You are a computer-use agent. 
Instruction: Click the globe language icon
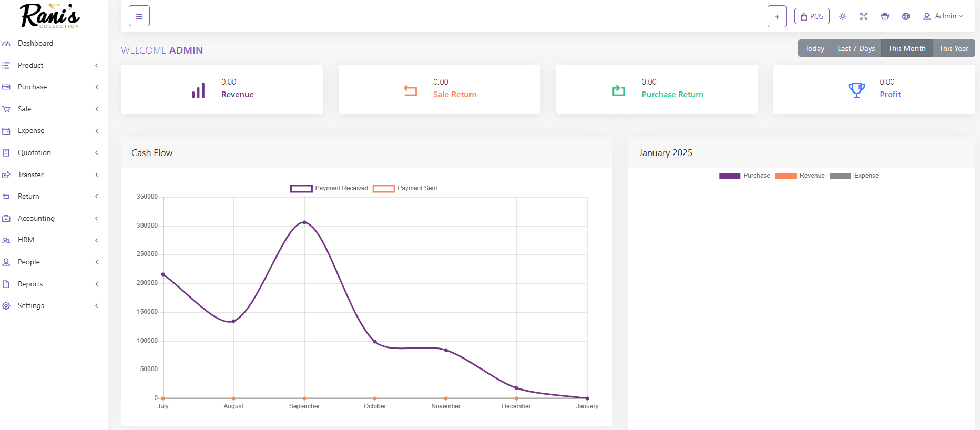906,16
